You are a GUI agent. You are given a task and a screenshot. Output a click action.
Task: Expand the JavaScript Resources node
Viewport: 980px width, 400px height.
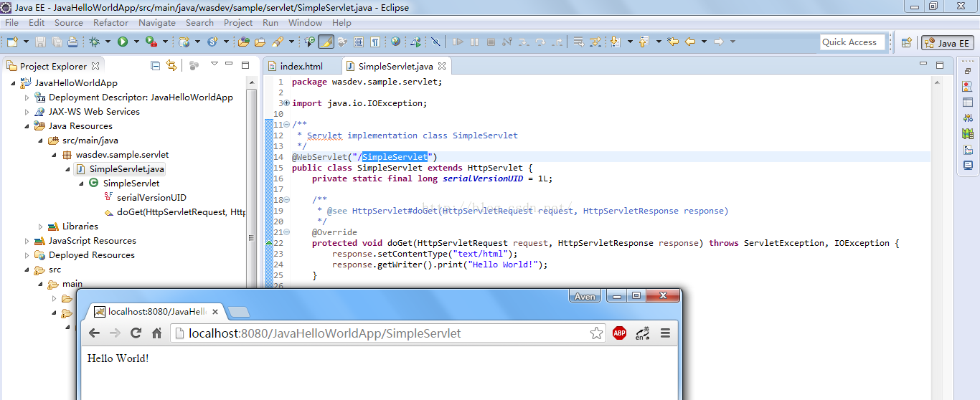(x=27, y=240)
